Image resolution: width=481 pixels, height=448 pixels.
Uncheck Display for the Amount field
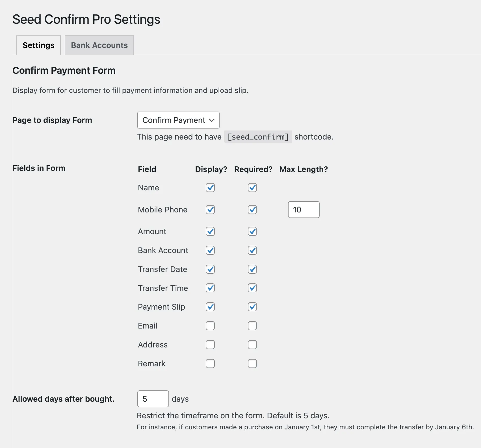pos(210,231)
